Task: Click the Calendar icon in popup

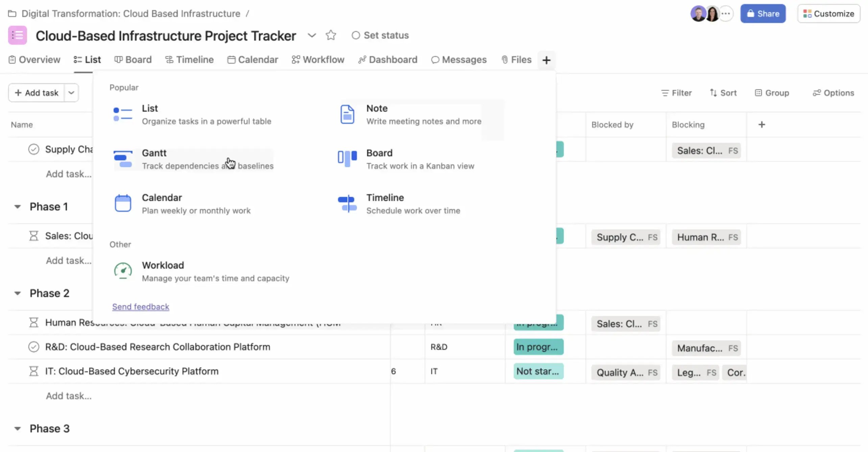Action: [123, 203]
